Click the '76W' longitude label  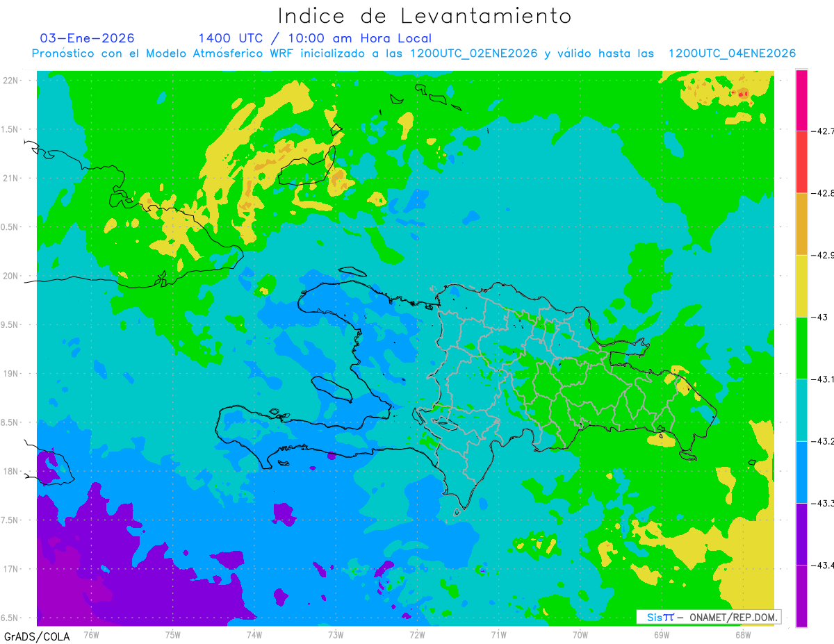point(91,634)
